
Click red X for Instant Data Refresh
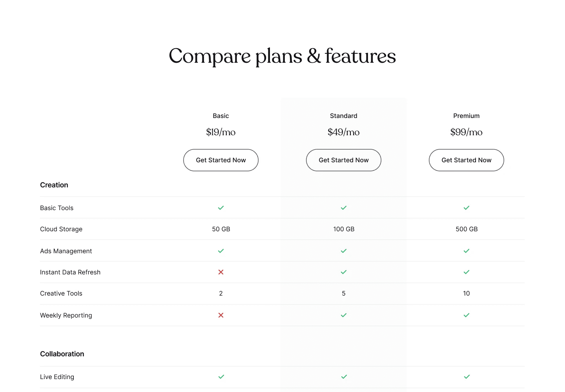[221, 272]
